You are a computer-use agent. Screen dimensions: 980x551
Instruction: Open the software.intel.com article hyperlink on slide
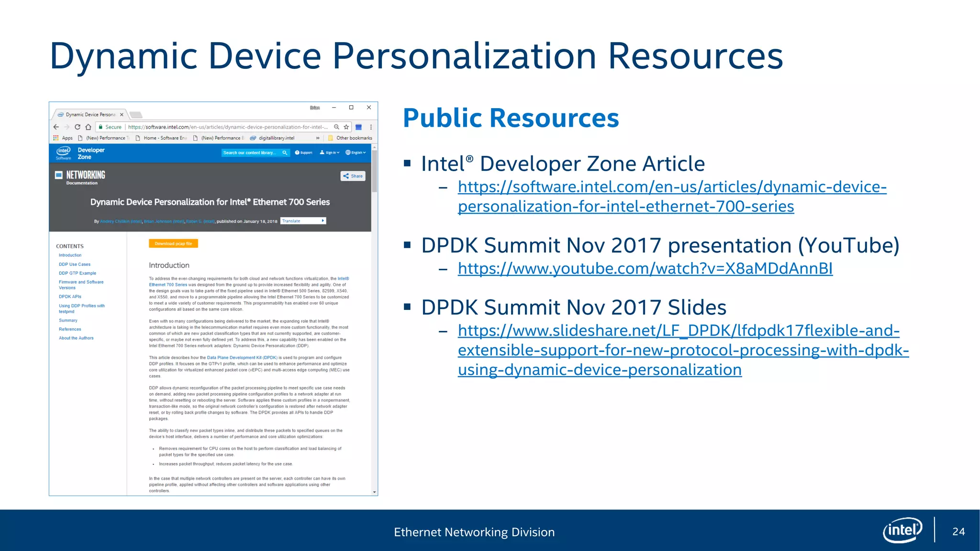pyautogui.click(x=672, y=197)
